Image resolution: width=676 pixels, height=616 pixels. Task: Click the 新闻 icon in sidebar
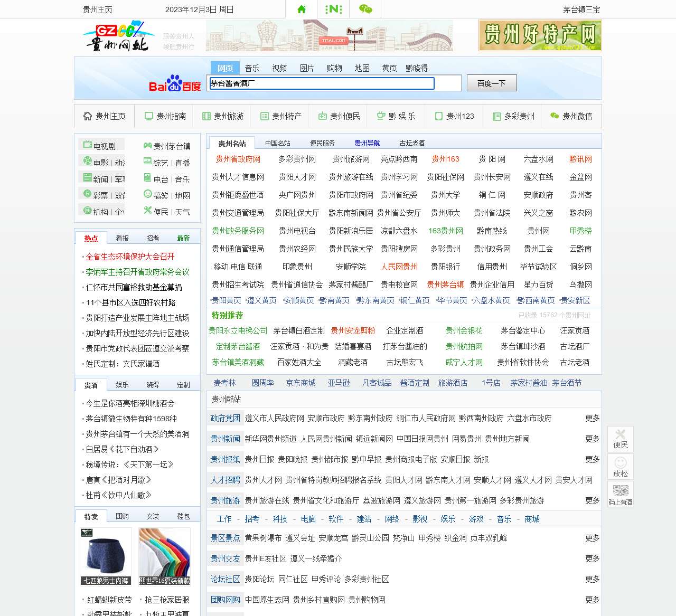pyautogui.click(x=87, y=177)
